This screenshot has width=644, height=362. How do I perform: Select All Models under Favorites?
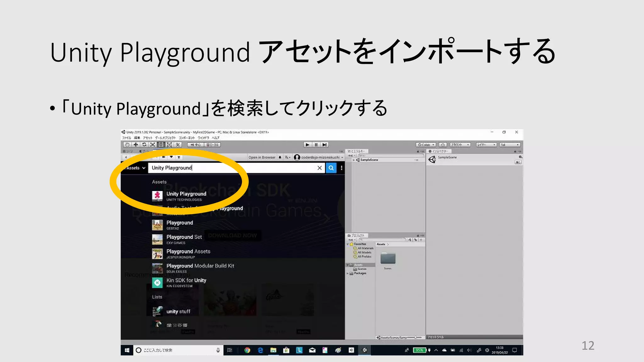pyautogui.click(x=363, y=252)
